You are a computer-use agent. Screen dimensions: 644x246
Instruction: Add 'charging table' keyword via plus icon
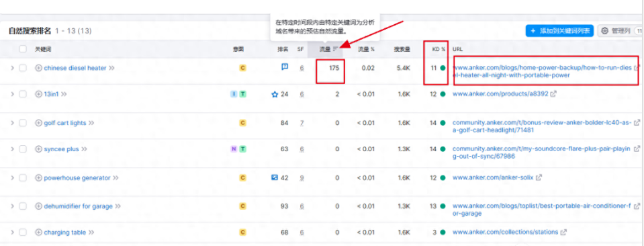pos(38,233)
